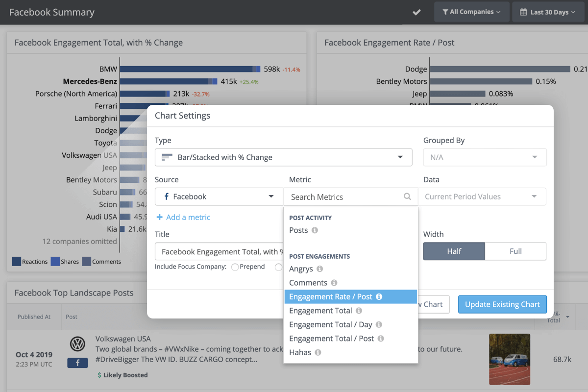Viewport: 588px width, 392px height.
Task: Click the Volkswagen logo icon
Action: (x=77, y=344)
